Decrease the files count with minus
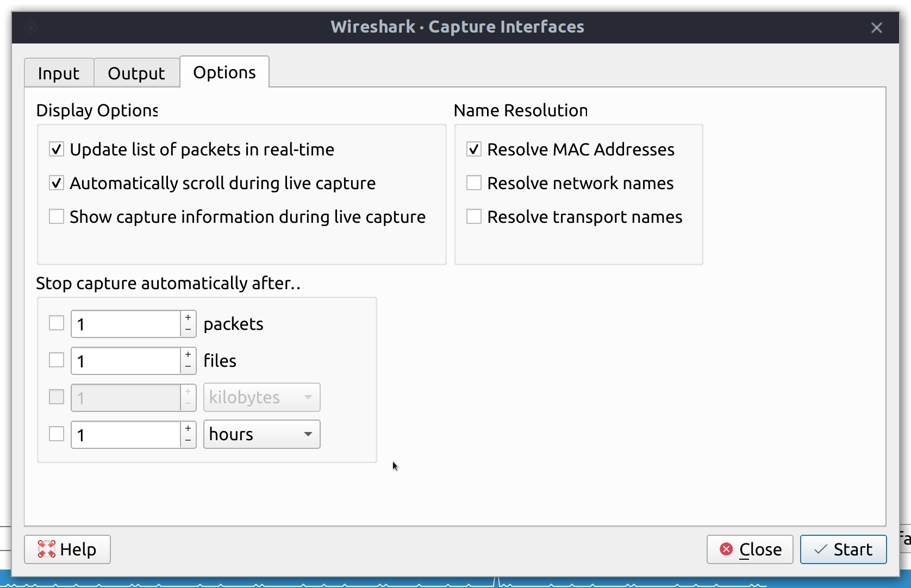 (x=188, y=367)
